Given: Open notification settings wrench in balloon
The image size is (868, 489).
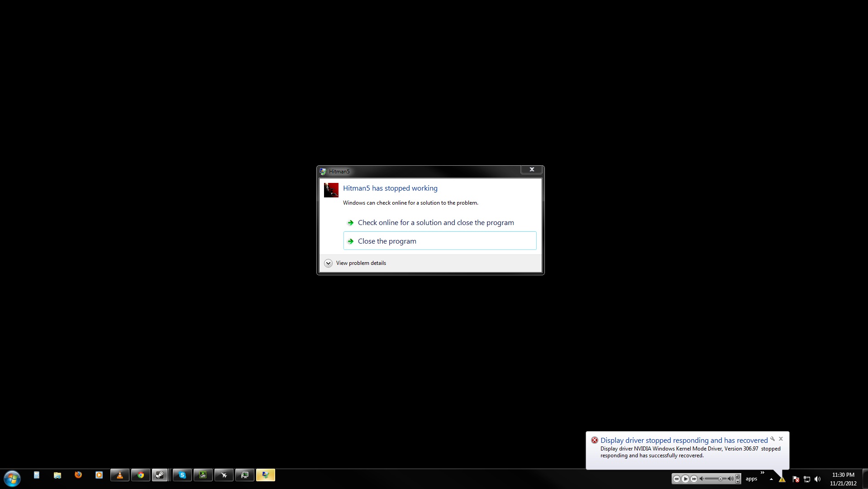Looking at the screenshot, I should (773, 439).
